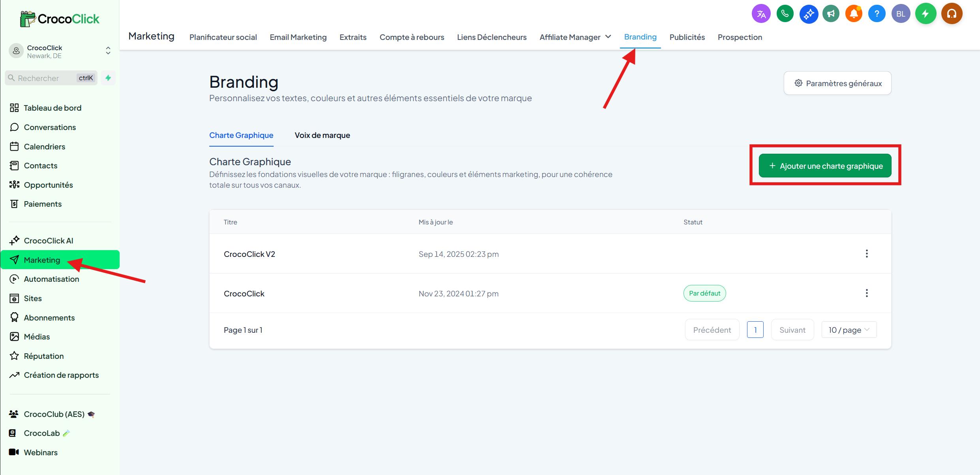The height and width of the screenshot is (475, 980).
Task: Switch to the Voix de marque sub-tab
Action: point(322,135)
